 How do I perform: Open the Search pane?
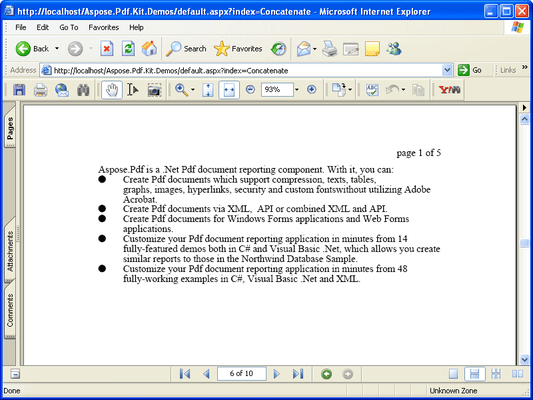[x=186, y=49]
